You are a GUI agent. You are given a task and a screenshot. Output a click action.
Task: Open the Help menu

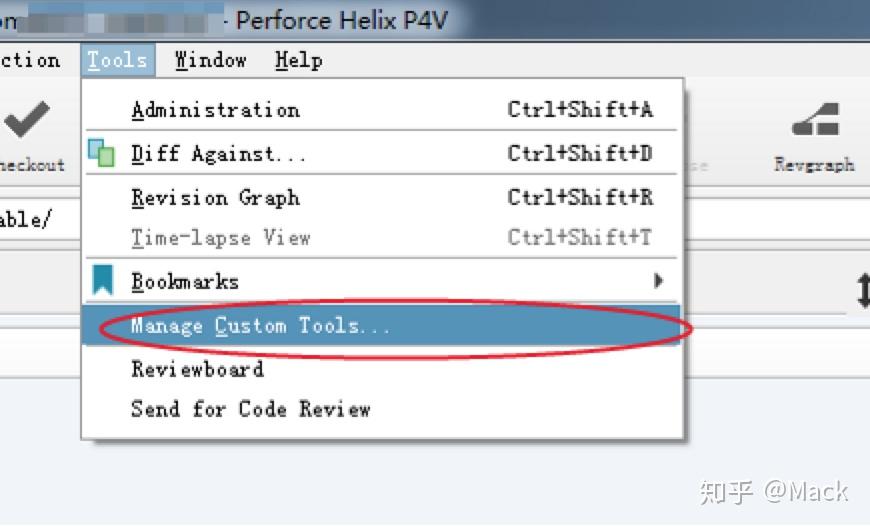pyautogui.click(x=298, y=60)
